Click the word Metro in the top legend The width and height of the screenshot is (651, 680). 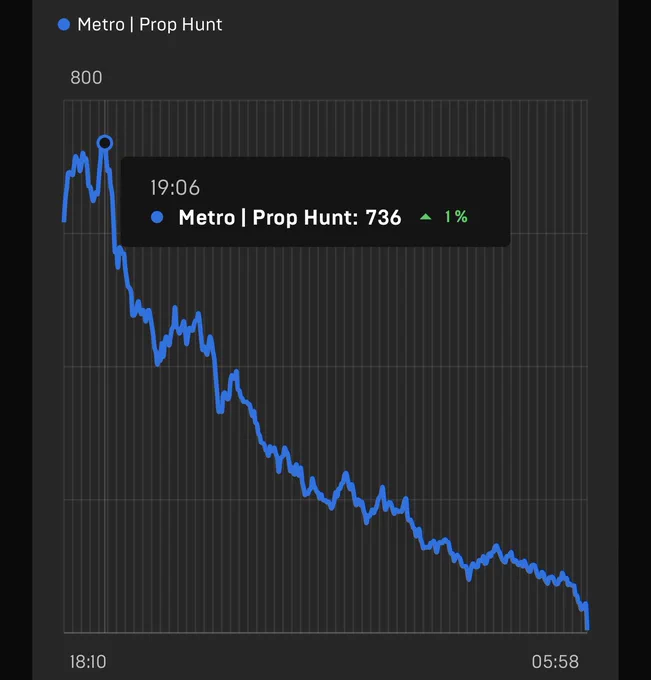point(101,25)
